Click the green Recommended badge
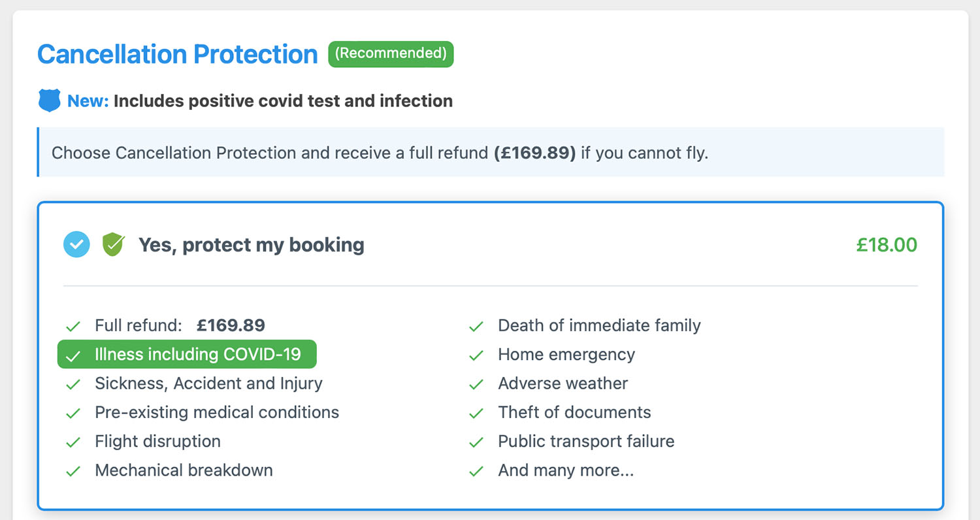This screenshot has width=980, height=520. coord(391,54)
